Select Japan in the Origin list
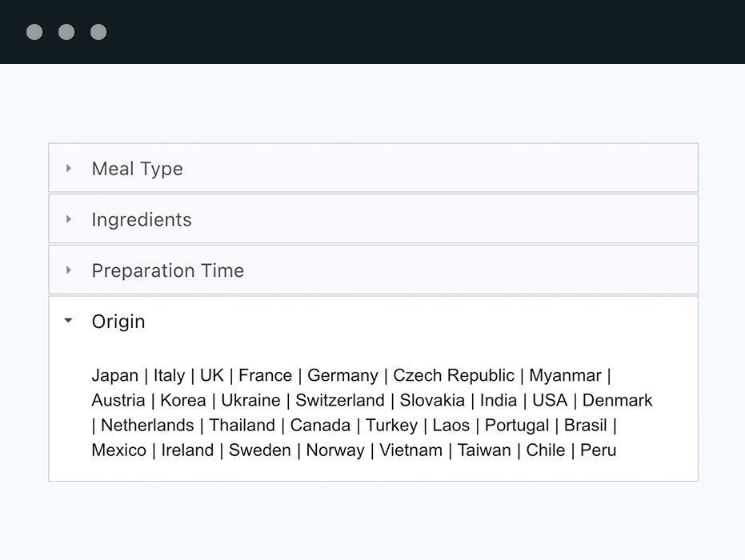 [115, 376]
